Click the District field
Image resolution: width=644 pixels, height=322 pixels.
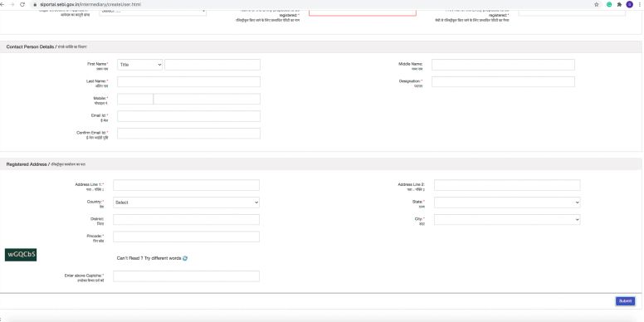tap(186, 220)
